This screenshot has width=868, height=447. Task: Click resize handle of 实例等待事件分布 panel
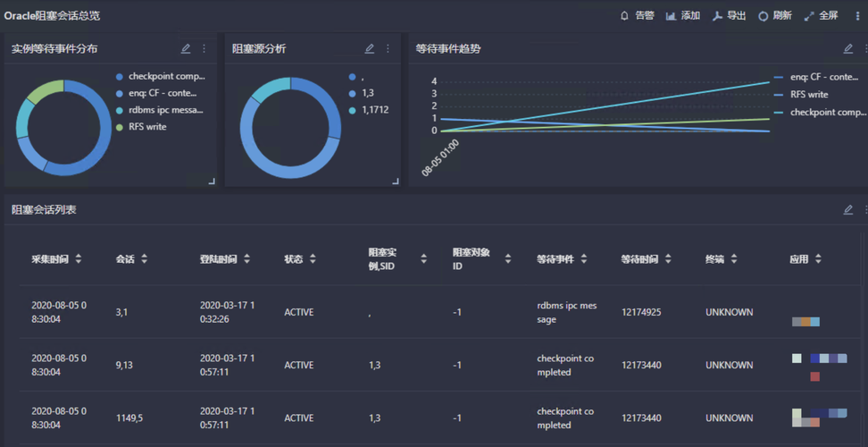(x=212, y=181)
